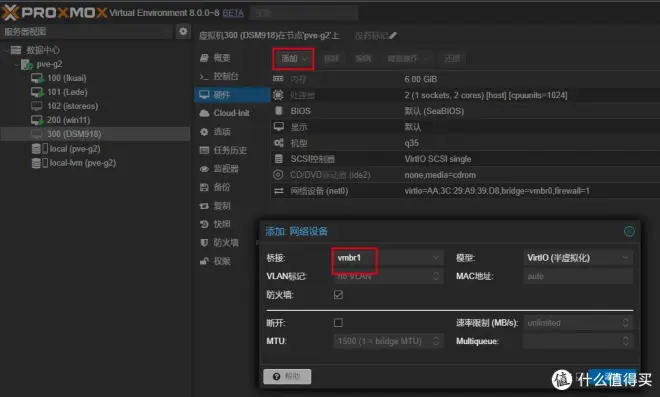This screenshot has height=397, width=660.
Task: Click the edit tags pencil icon
Action: point(393,36)
